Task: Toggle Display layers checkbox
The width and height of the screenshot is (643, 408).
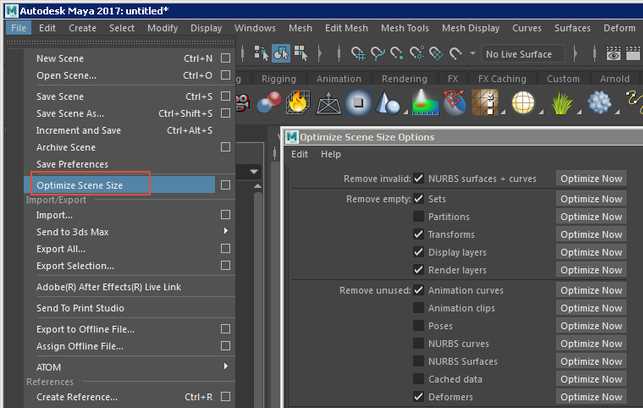Action: (418, 252)
